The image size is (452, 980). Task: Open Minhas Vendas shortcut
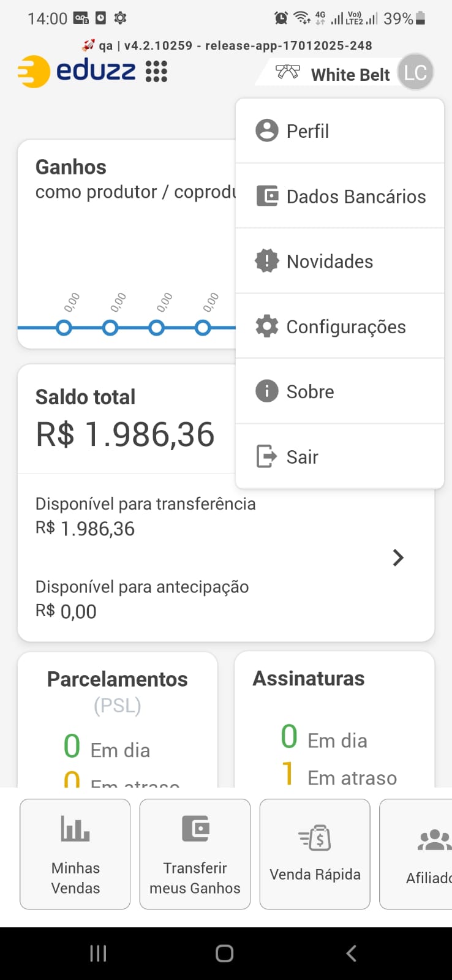(x=75, y=854)
